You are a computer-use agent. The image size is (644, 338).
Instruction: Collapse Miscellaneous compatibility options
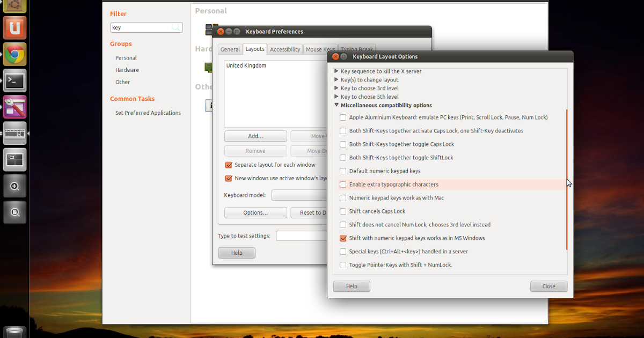pos(336,106)
